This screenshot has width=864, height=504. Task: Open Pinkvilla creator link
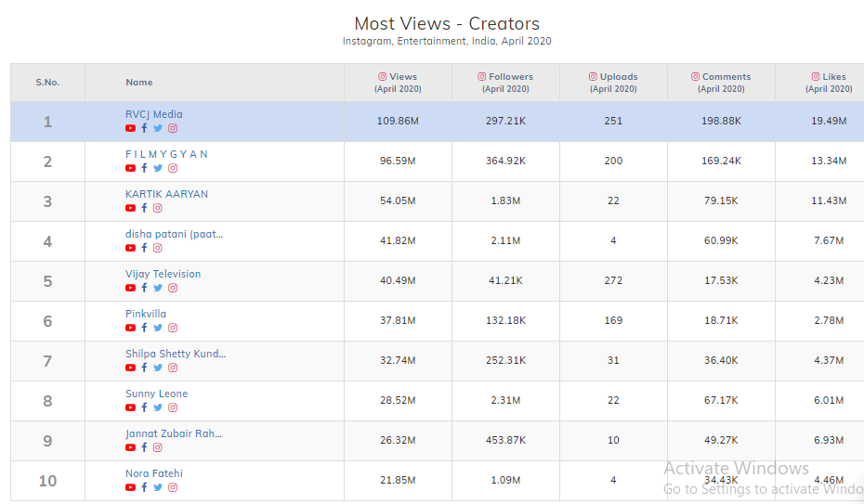[x=146, y=314]
